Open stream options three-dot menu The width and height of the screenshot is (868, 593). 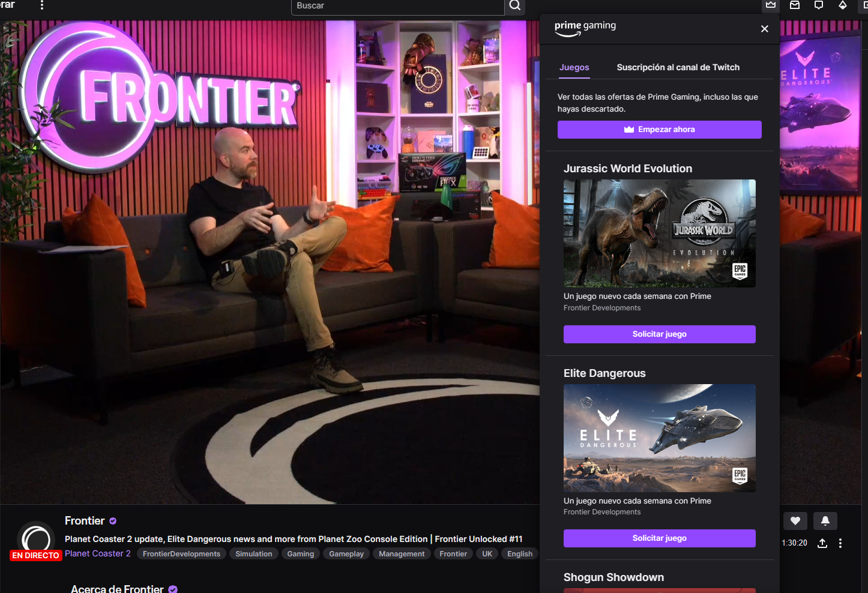click(x=840, y=543)
